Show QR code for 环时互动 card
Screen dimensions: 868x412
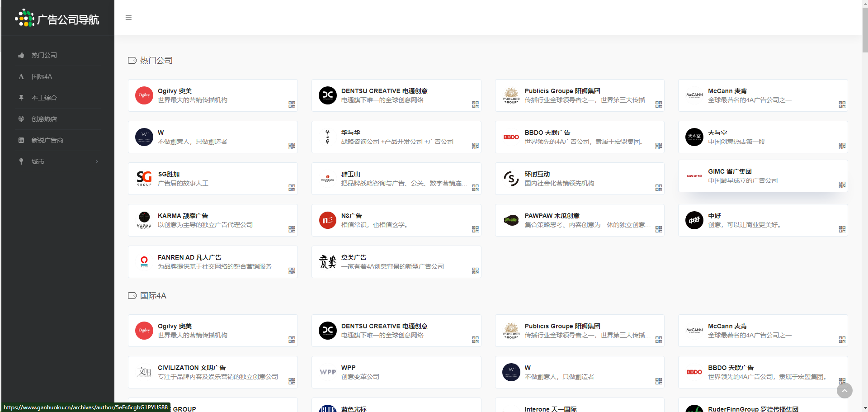[x=659, y=188]
